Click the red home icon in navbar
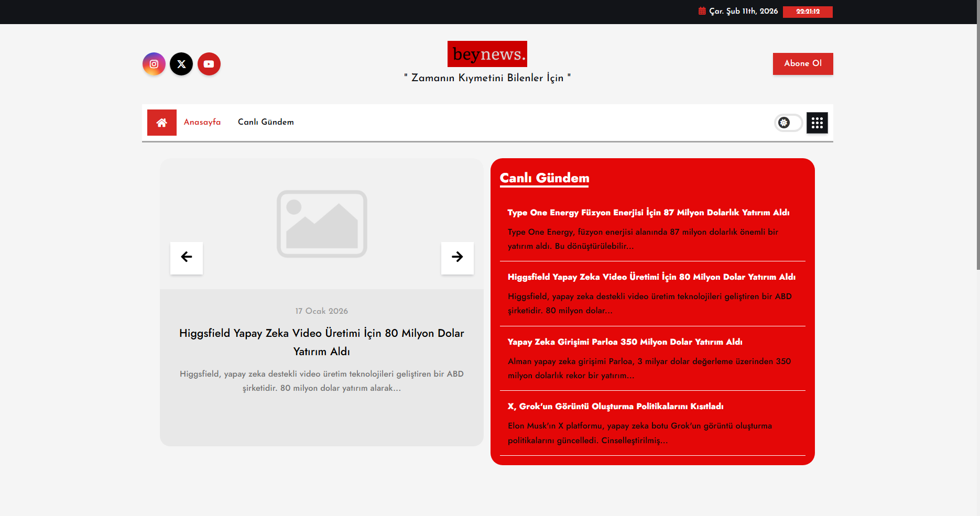Viewport: 980px width, 516px height. [x=162, y=123]
